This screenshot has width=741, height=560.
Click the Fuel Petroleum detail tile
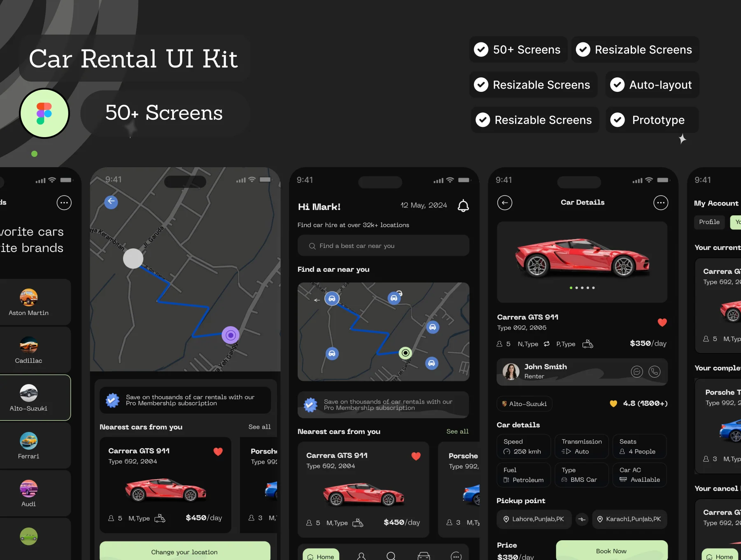[x=524, y=475]
